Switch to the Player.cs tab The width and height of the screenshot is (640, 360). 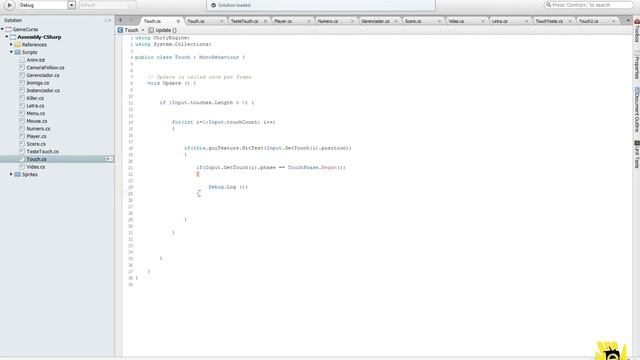283,21
